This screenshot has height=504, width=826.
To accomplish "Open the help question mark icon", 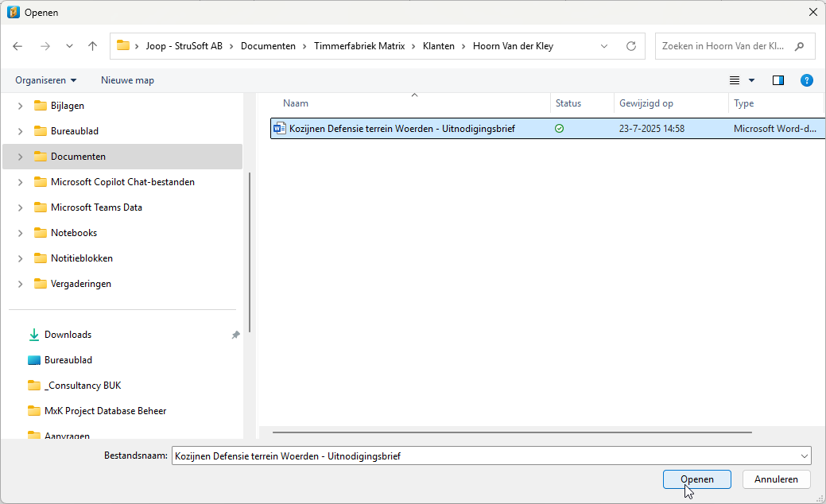I will pyautogui.click(x=806, y=80).
